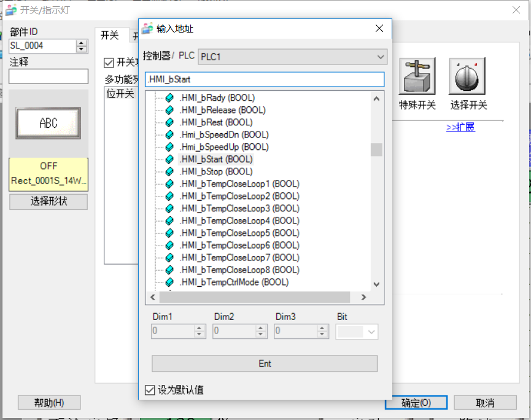Screen dimensions: 531x420
Task: Click the 选择形状 button
Action: 48,202
